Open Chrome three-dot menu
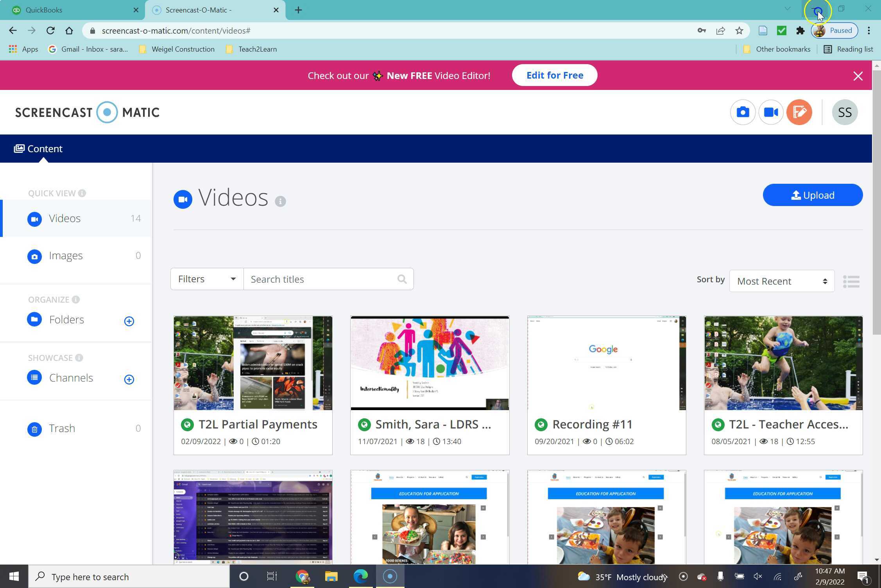881x588 pixels. tap(868, 30)
